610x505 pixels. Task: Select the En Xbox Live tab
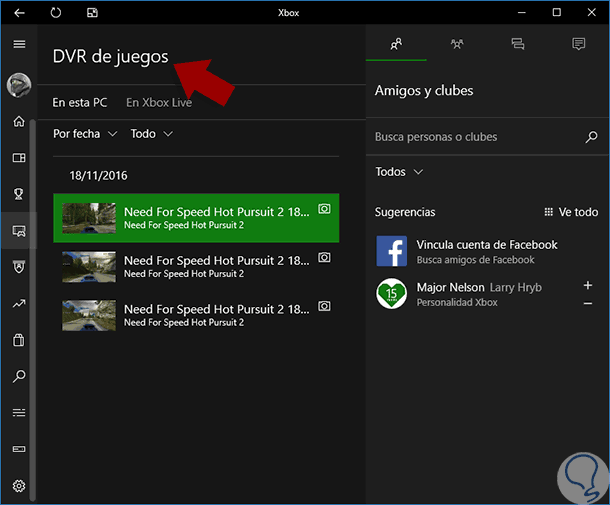(x=159, y=103)
